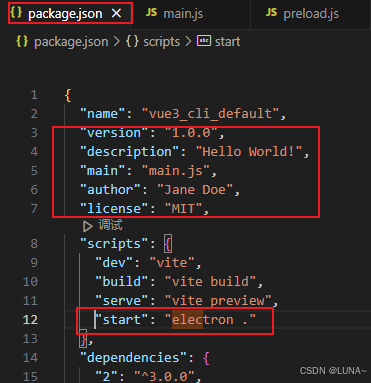Click the "start" key on line 12
This screenshot has height=383, width=371.
pos(122,320)
